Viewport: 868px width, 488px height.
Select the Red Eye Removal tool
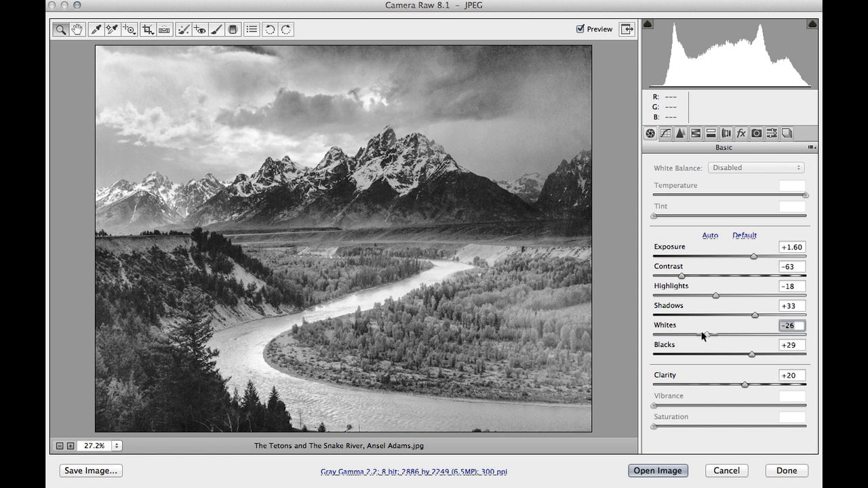coord(199,29)
